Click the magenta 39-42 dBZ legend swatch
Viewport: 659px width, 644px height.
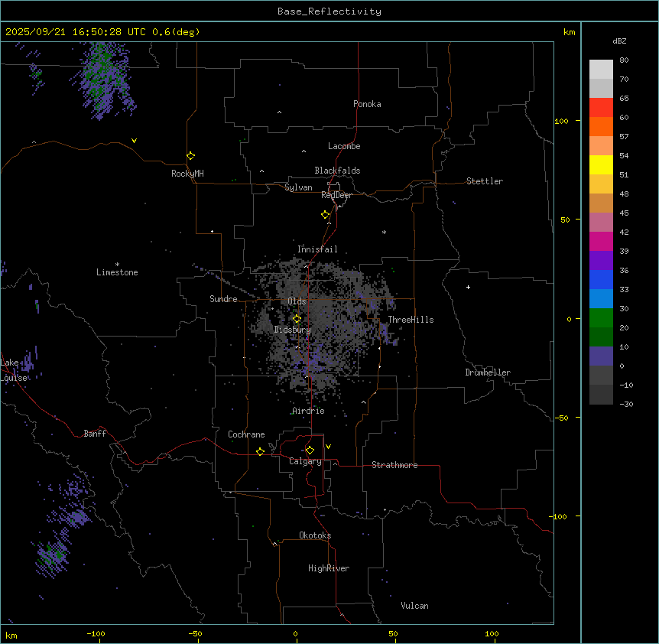click(601, 241)
